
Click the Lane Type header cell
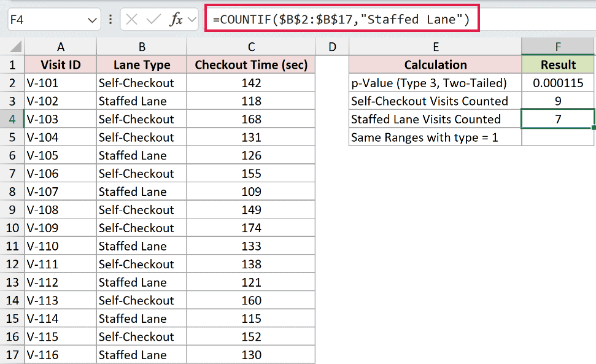point(142,64)
